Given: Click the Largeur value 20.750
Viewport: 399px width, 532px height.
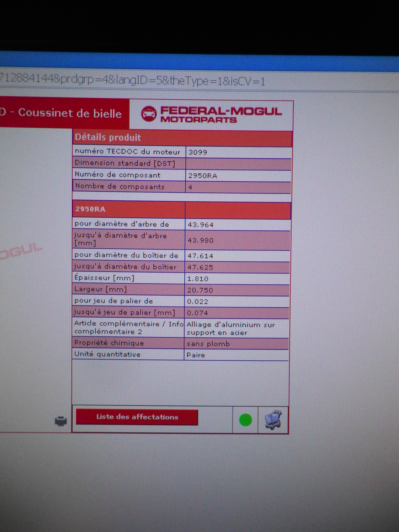Looking at the screenshot, I should (200, 290).
